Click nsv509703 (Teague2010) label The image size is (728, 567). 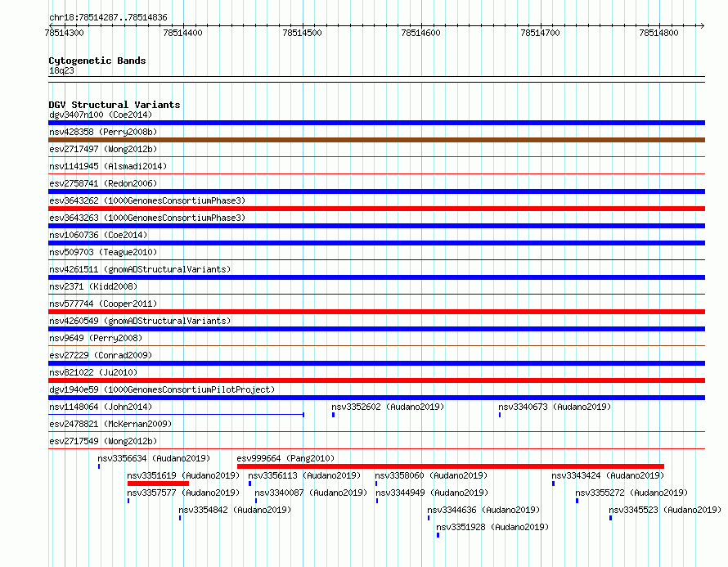[x=103, y=252]
